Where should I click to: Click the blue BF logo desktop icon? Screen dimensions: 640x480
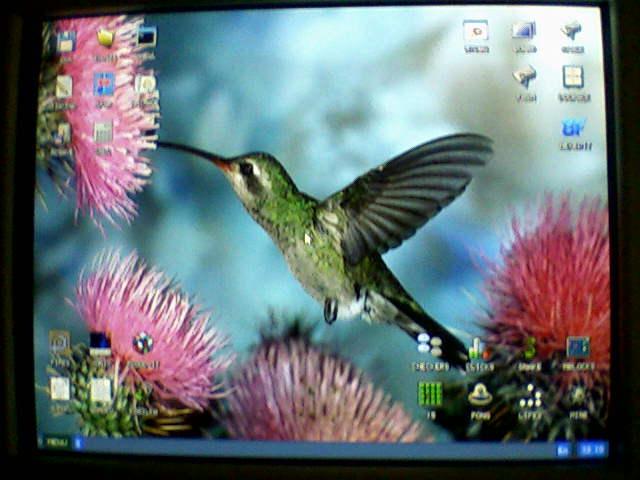pyautogui.click(x=574, y=128)
